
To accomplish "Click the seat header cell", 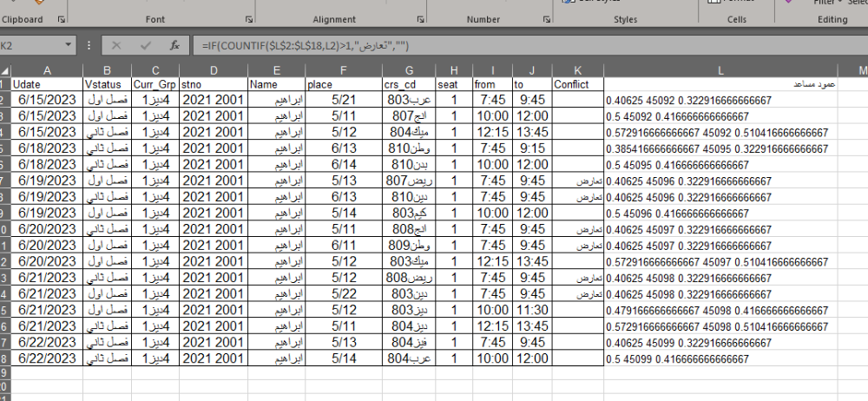I will click(454, 84).
